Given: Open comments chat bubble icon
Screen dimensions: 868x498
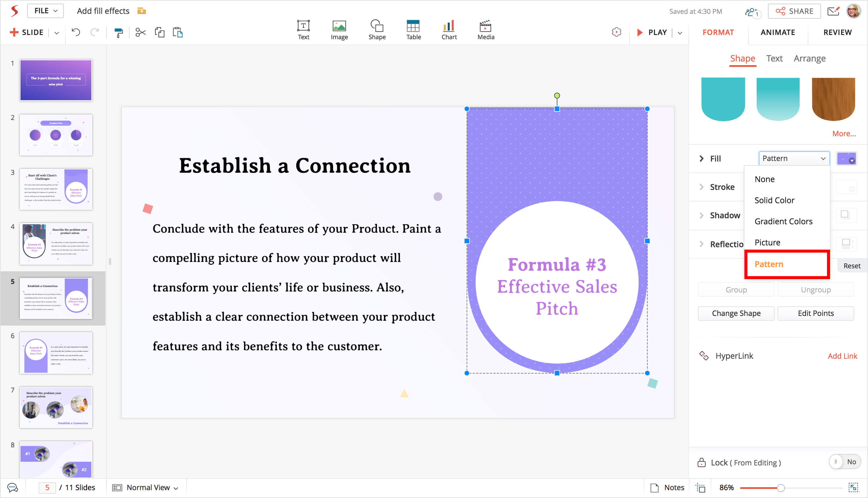Looking at the screenshot, I should point(13,487).
